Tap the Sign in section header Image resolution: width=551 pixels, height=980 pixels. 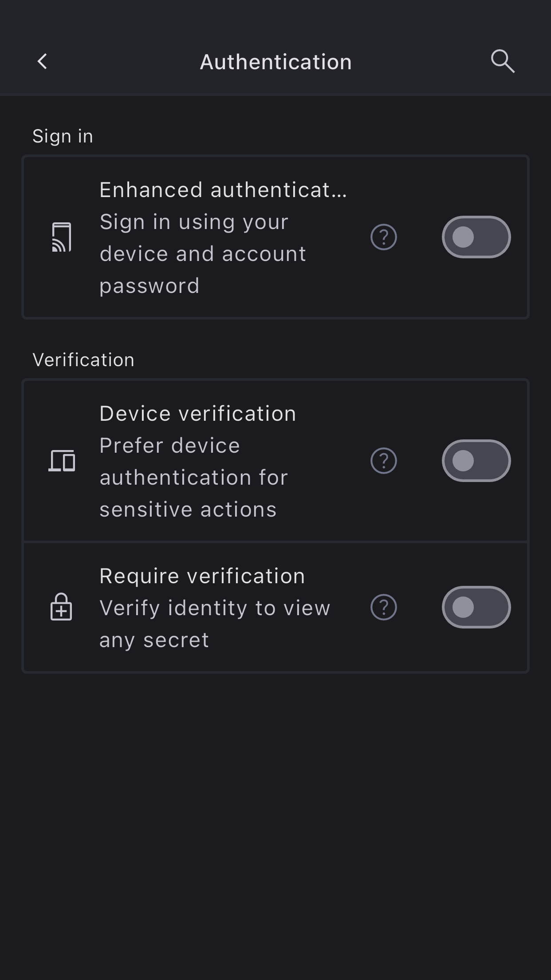coord(63,136)
